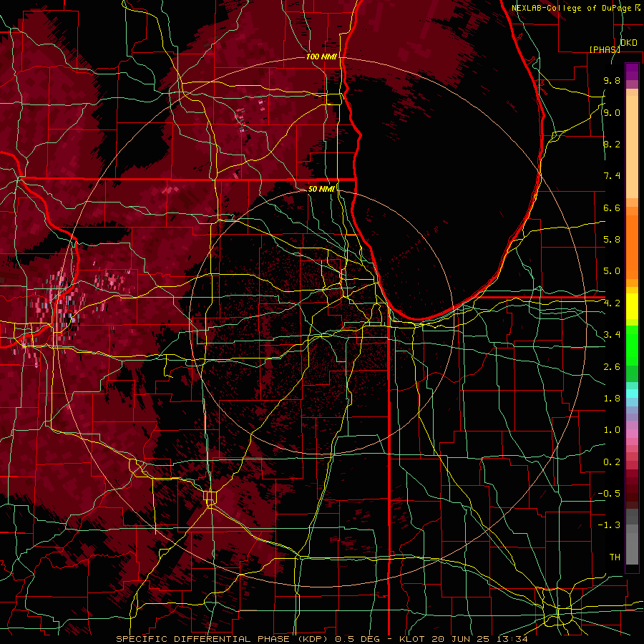The width and height of the screenshot is (644, 644).
Task: Select the -0.5 value on the color scale
Action: 609,494
